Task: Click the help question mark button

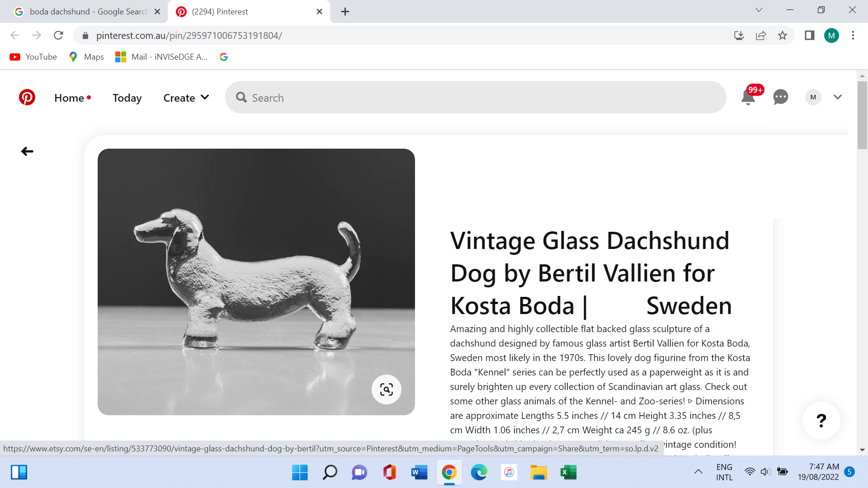Action: click(821, 421)
